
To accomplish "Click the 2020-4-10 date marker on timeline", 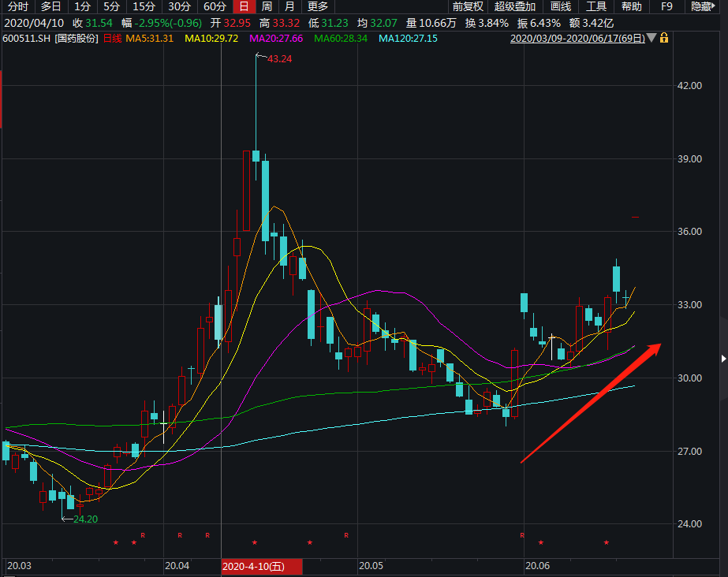I will click(x=262, y=566).
